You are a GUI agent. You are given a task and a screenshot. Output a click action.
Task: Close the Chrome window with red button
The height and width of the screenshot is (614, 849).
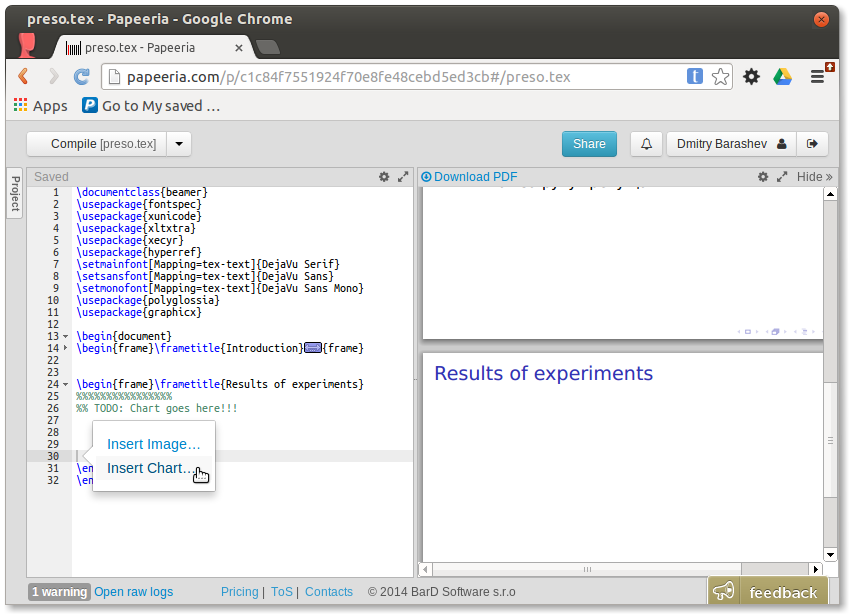pyautogui.click(x=821, y=19)
